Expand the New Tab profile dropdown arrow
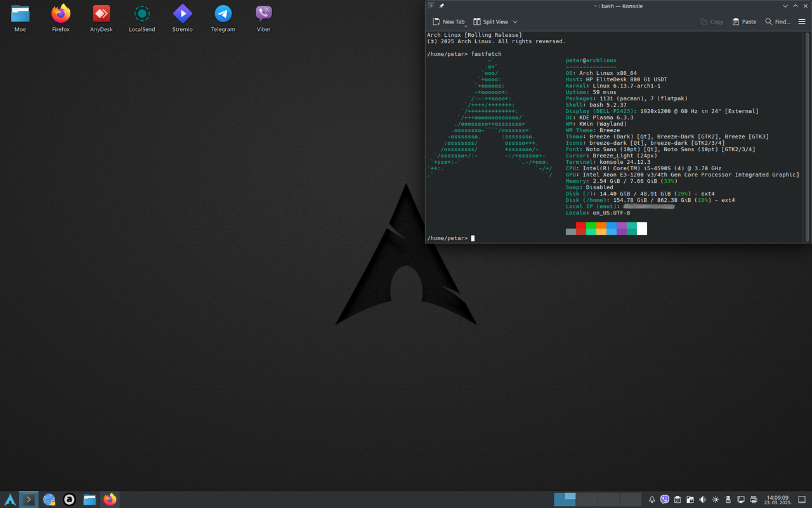Viewport: 812px width, 508px height. click(466, 26)
